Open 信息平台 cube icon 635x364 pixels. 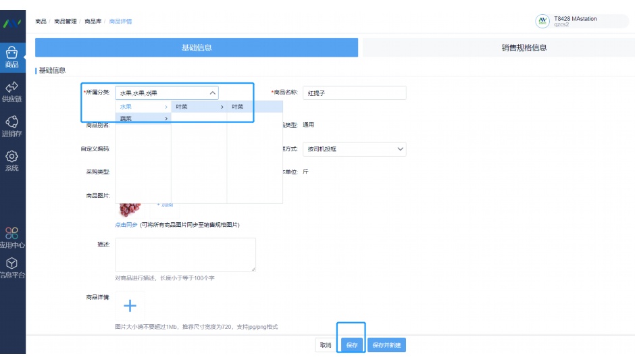tap(12, 267)
